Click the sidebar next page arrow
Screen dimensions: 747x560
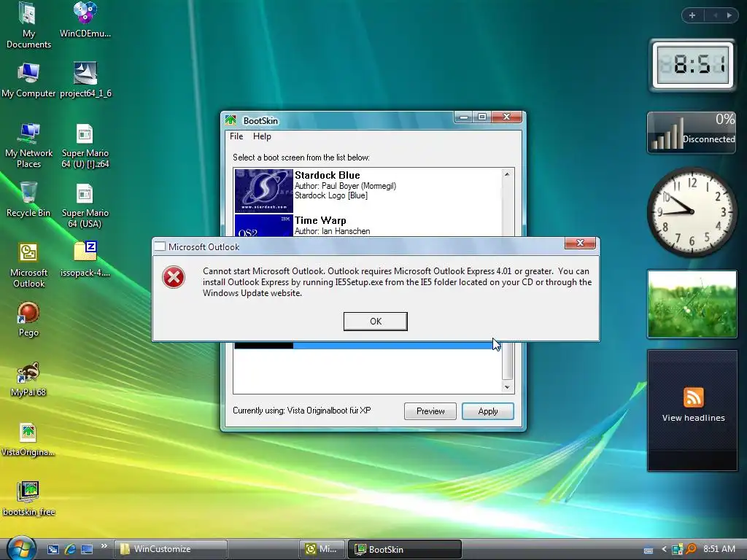click(729, 15)
